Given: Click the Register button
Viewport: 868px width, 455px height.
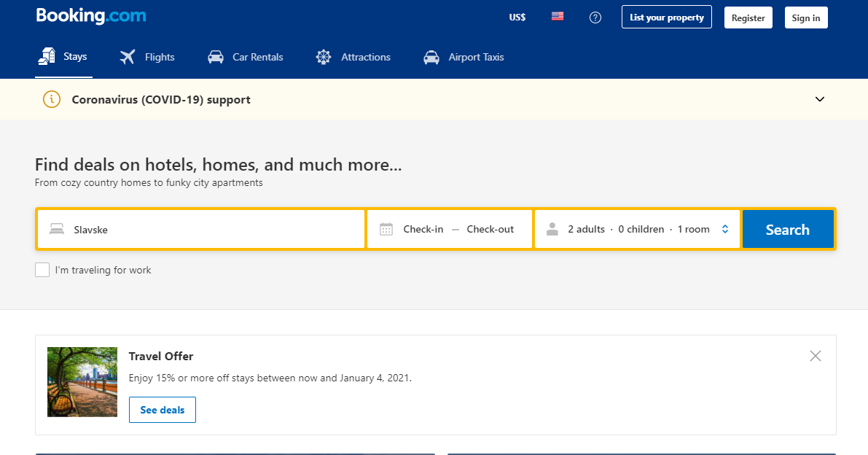Looking at the screenshot, I should [x=748, y=17].
